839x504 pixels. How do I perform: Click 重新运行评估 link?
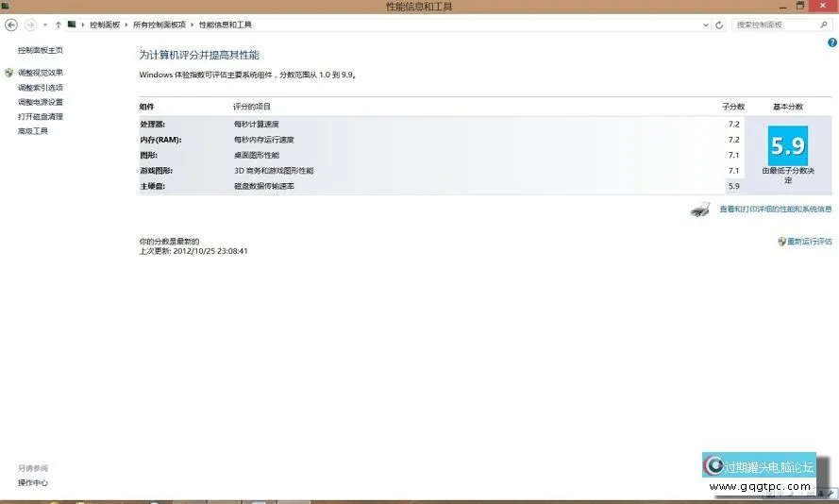810,242
